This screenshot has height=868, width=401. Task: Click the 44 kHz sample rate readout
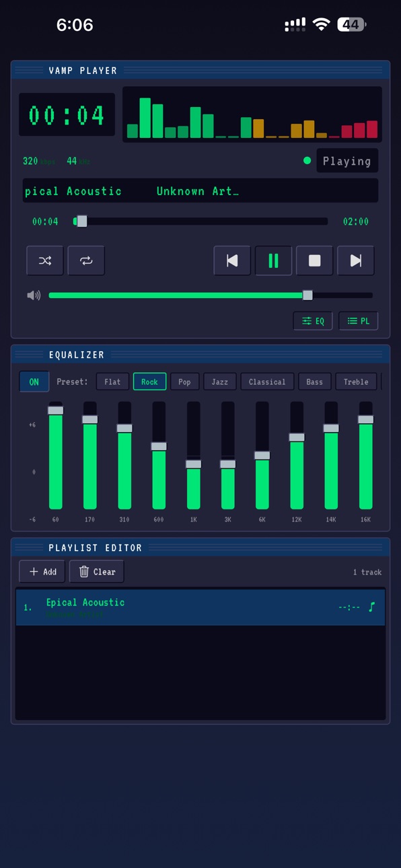(78, 161)
